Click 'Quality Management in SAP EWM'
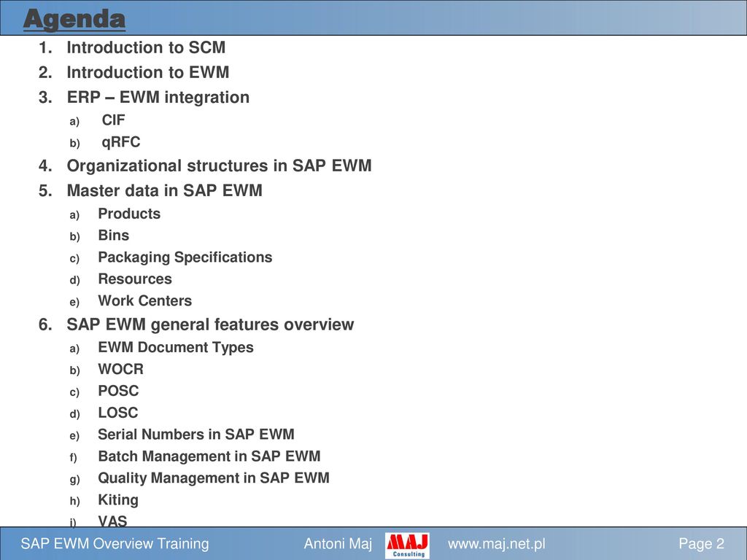Image resolution: width=747 pixels, height=560 pixels. [214, 478]
